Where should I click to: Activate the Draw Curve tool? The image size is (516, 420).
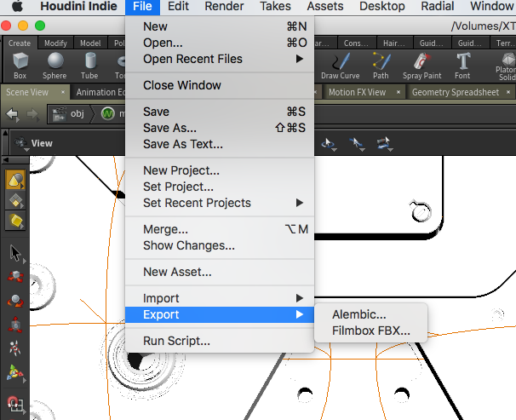click(x=341, y=66)
